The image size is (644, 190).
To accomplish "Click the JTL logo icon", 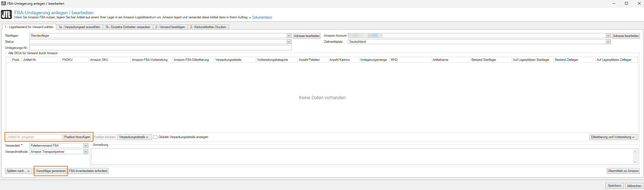I will pos(6,14).
